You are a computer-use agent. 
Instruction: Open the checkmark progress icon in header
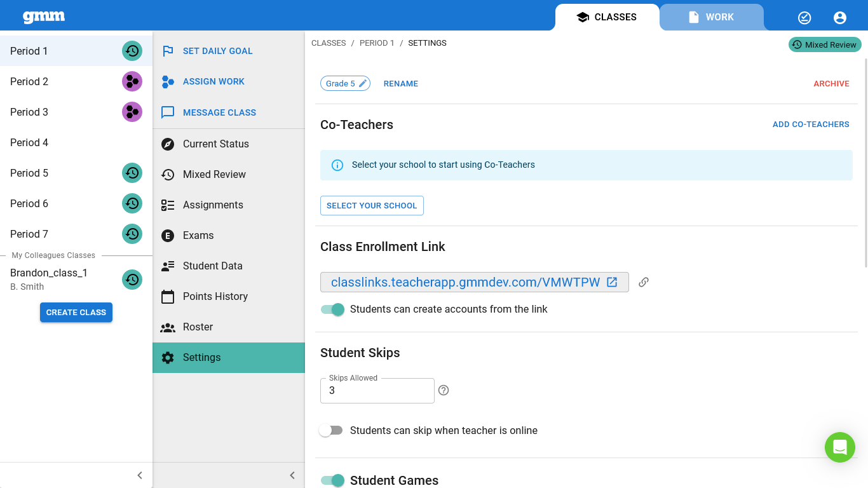(x=804, y=18)
